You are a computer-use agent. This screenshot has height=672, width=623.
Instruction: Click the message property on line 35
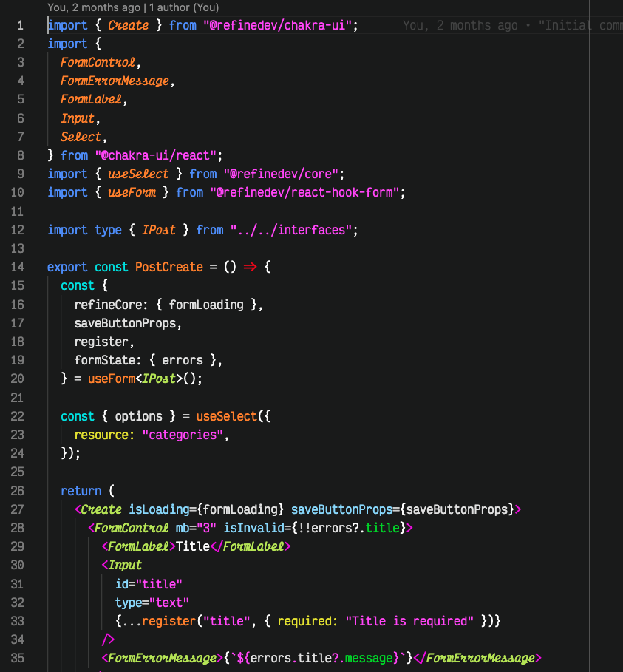click(369, 658)
